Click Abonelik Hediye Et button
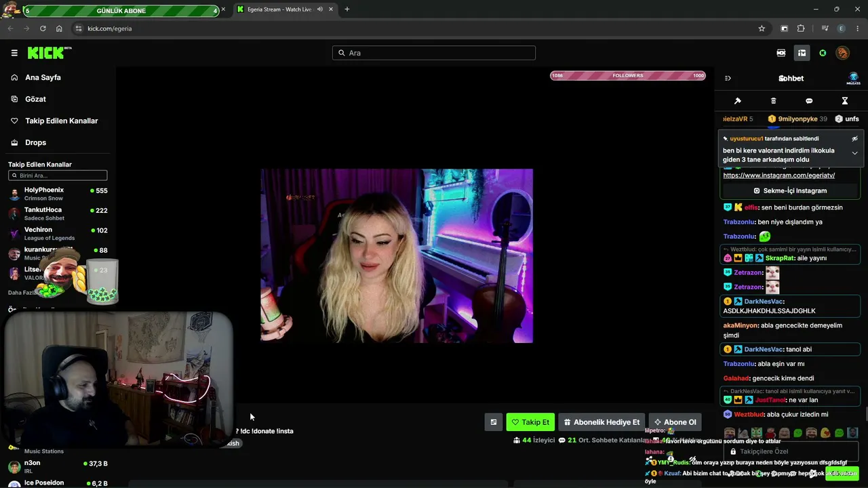The height and width of the screenshot is (488, 868). point(601,422)
